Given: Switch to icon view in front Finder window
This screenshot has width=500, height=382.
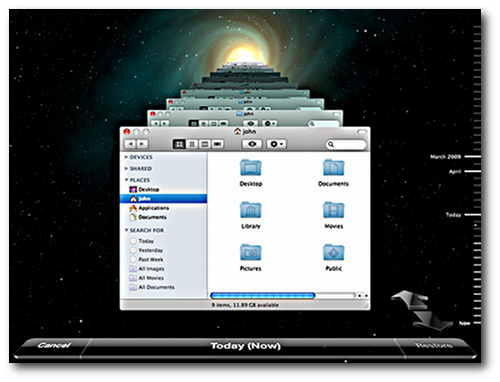Looking at the screenshot, I should click(x=179, y=144).
